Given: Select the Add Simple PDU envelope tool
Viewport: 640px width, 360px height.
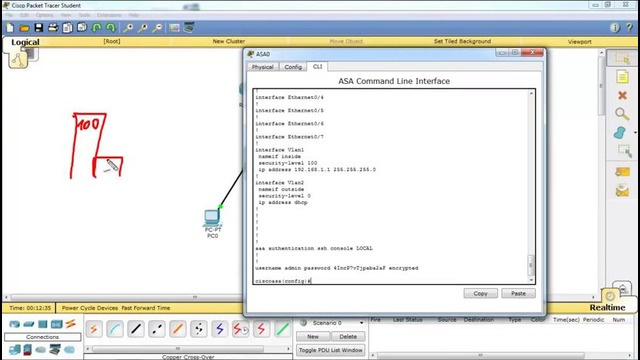Looking at the screenshot, I should tap(622, 172).
